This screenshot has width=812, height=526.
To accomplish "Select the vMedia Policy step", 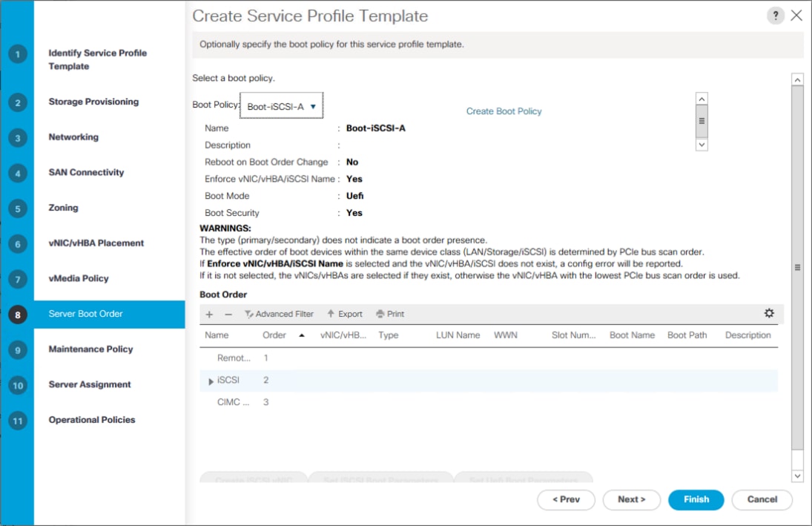I will pos(79,278).
